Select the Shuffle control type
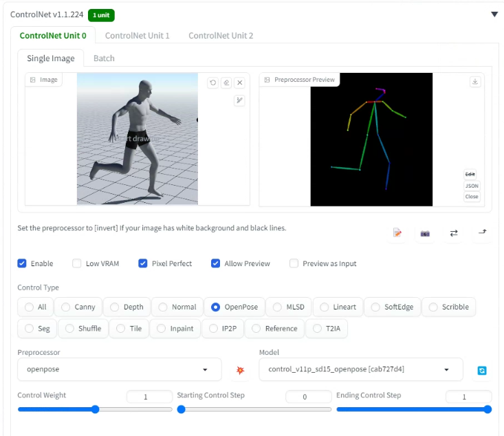 [x=83, y=329]
